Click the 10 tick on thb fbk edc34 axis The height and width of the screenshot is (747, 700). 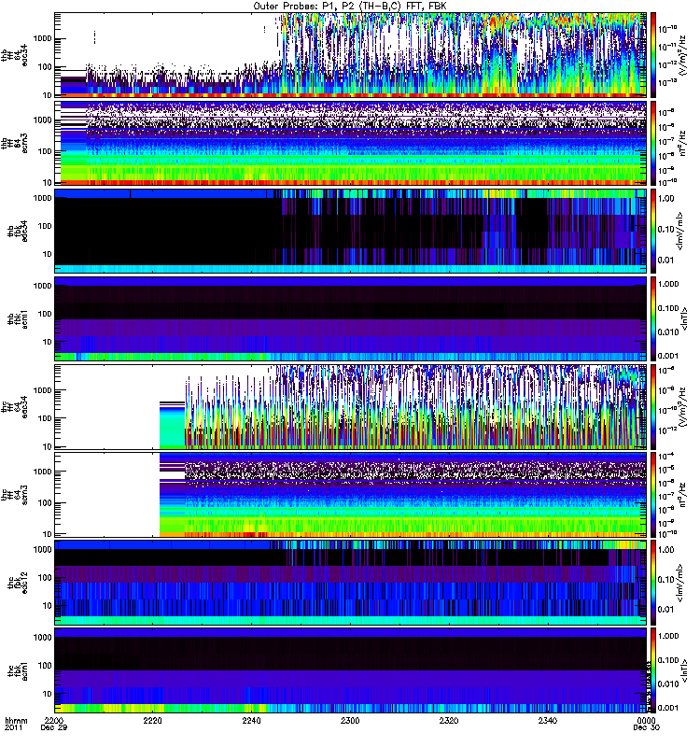click(x=48, y=254)
